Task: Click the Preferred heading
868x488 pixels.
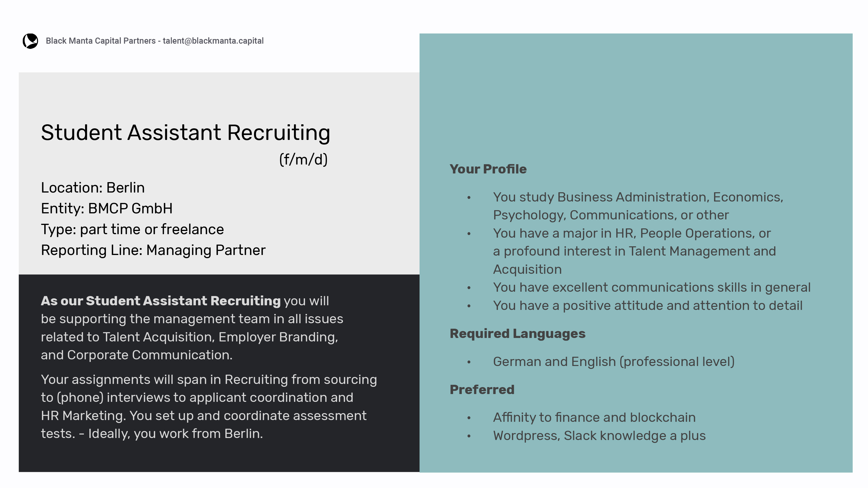Action: 482,390
